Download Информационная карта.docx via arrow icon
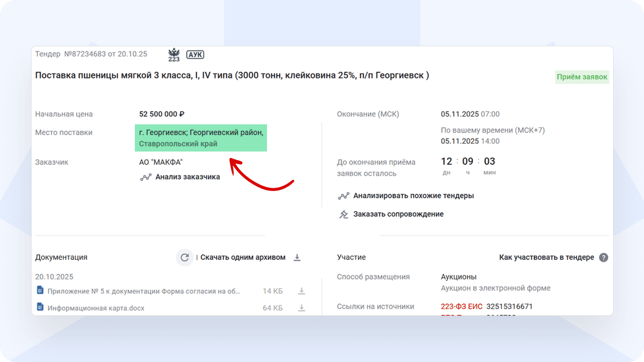This screenshot has width=644, height=362. pyautogui.click(x=302, y=308)
